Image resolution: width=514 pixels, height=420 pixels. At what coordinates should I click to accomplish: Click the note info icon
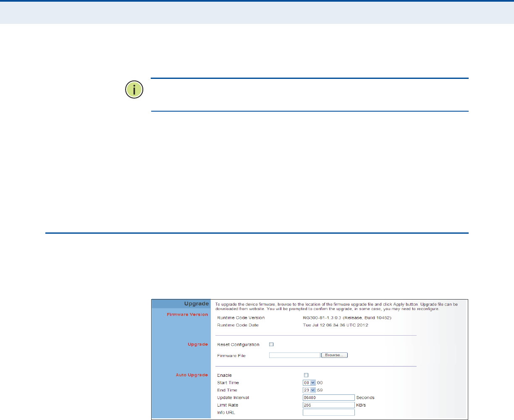click(134, 90)
